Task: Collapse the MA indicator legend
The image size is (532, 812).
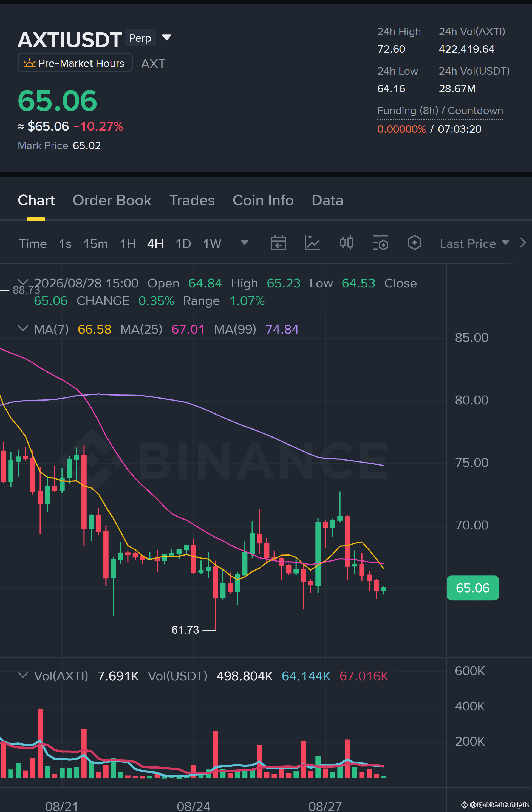Action: 23,328
